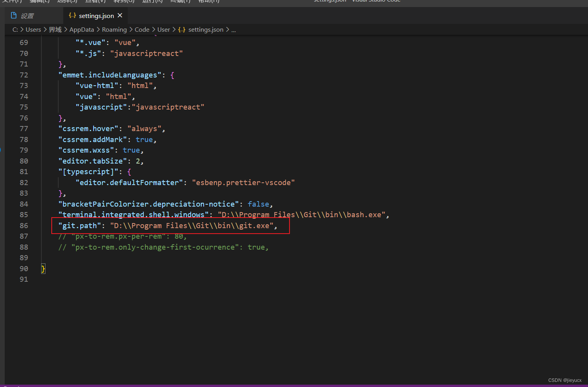
Task: Click the "editor.defaultFormatter" key
Action: pyautogui.click(x=129, y=182)
